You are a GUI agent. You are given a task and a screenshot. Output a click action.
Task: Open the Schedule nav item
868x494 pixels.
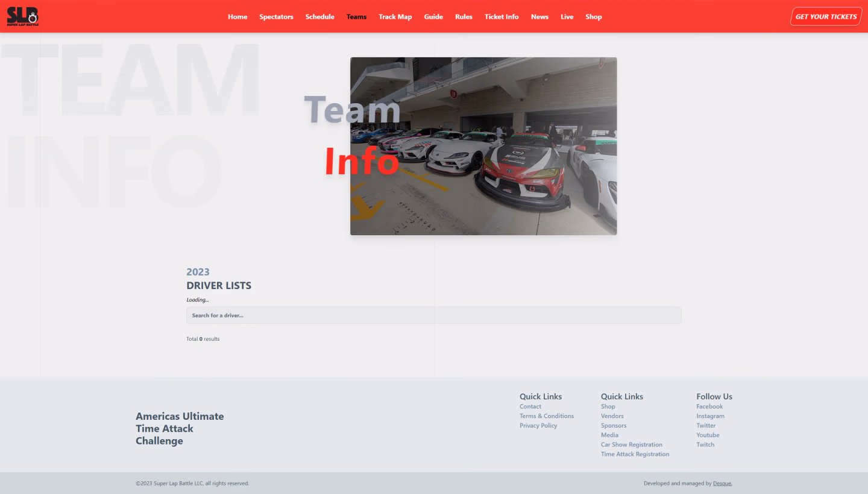coord(319,17)
